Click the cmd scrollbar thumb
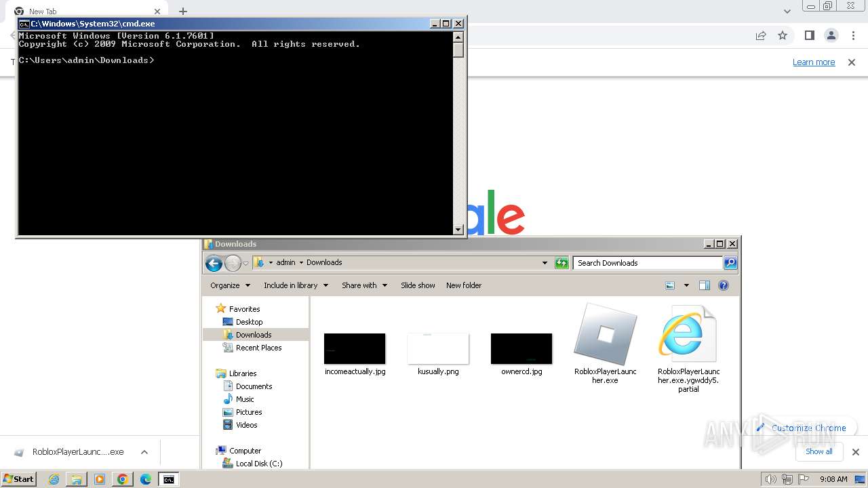This screenshot has width=868, height=488. click(458, 49)
